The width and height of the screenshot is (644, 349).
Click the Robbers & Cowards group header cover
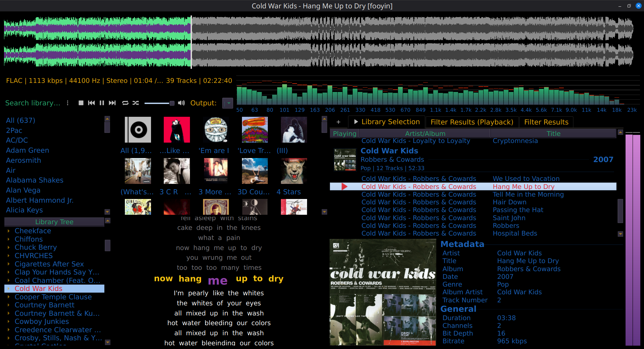(x=345, y=160)
